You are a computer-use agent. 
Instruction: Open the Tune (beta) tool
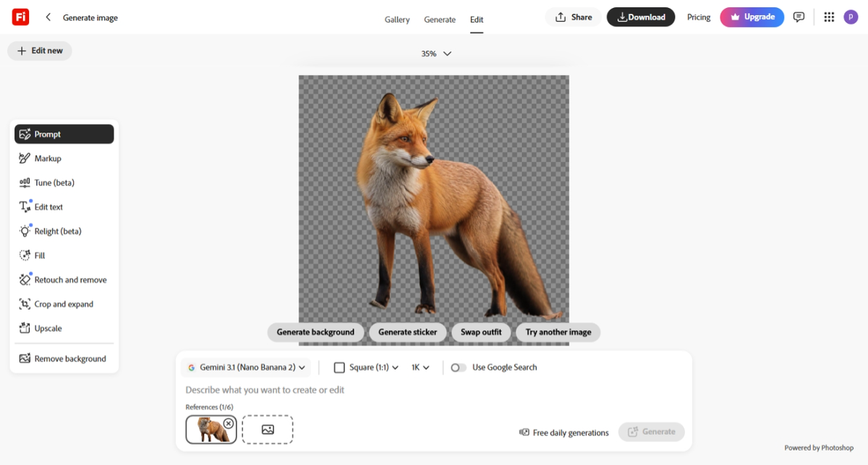coord(64,182)
